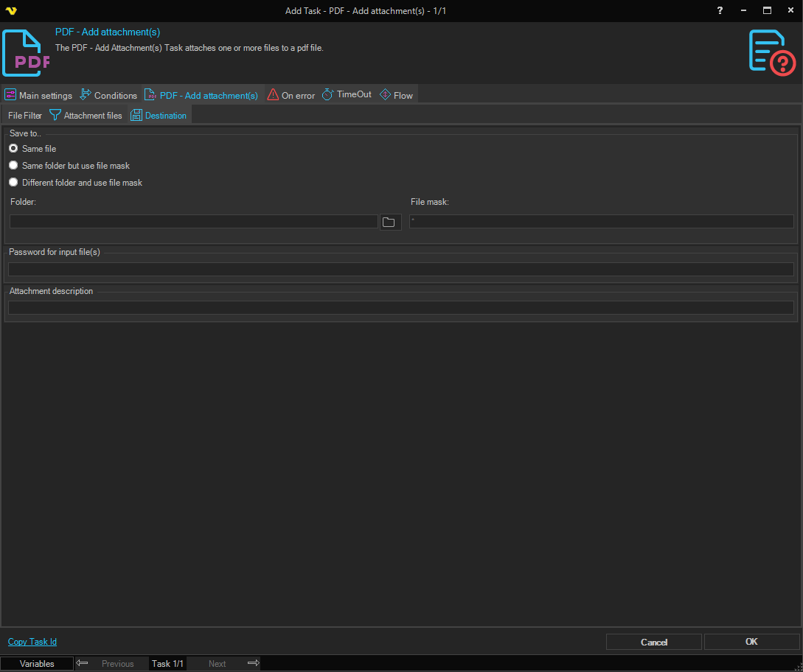Go to the TimeOut tab
The height and width of the screenshot is (672, 803).
(347, 95)
